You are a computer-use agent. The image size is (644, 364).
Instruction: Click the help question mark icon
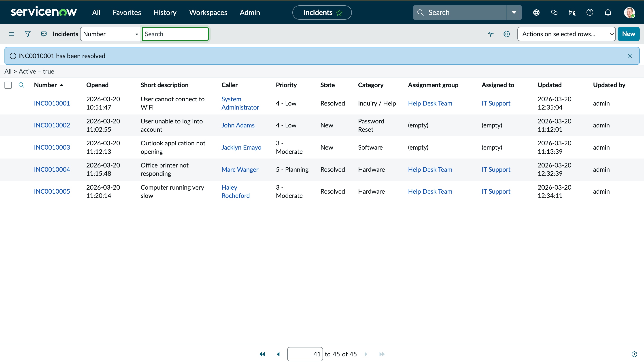click(x=590, y=12)
